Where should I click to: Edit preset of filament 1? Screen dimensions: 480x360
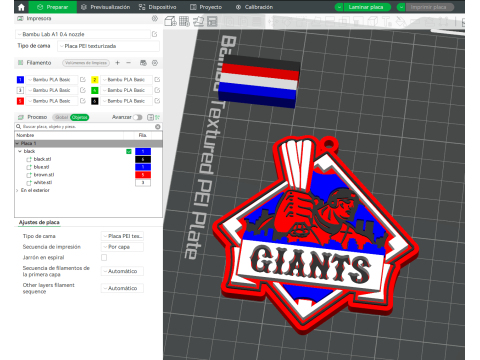[x=83, y=80]
